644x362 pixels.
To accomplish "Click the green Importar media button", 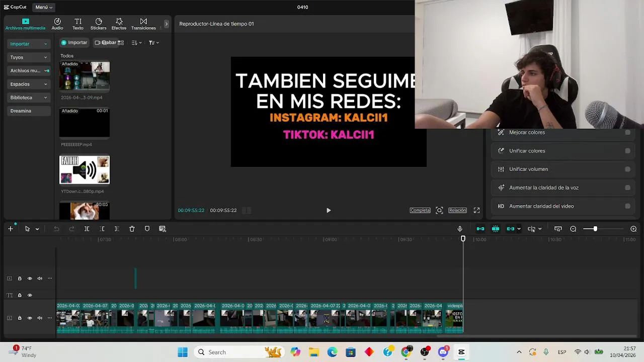I will point(74,43).
